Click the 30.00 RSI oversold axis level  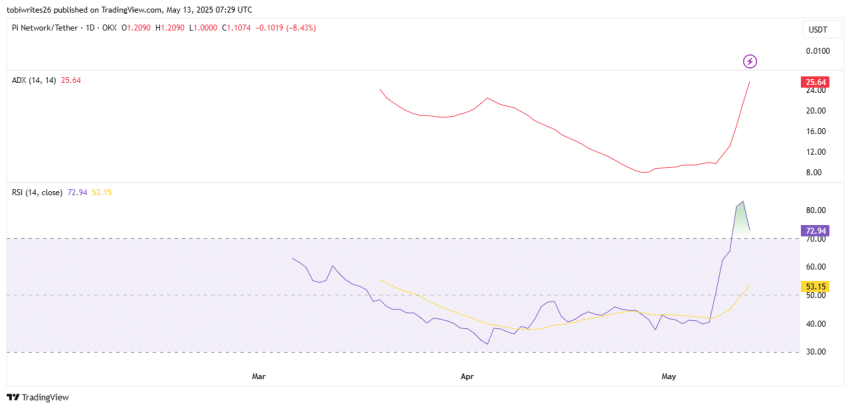815,352
